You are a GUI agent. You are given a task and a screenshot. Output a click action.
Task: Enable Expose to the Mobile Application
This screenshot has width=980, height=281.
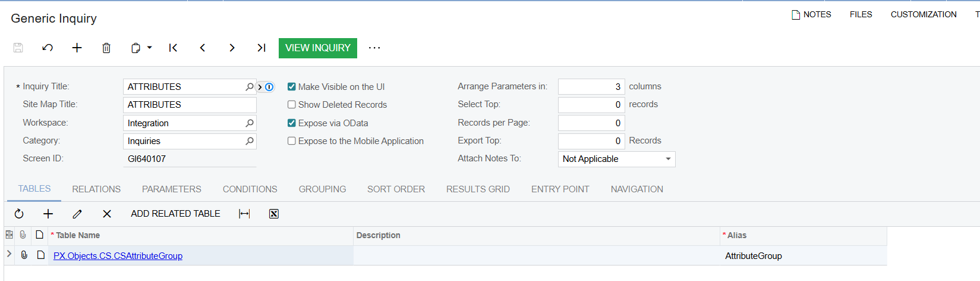[x=292, y=141]
